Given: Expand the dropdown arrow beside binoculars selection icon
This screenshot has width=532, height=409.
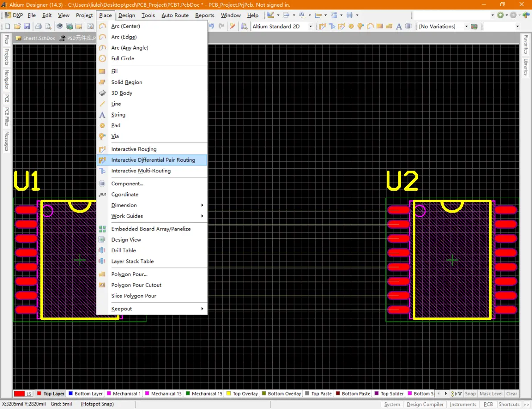Looking at the screenshot, I should (x=309, y=15).
